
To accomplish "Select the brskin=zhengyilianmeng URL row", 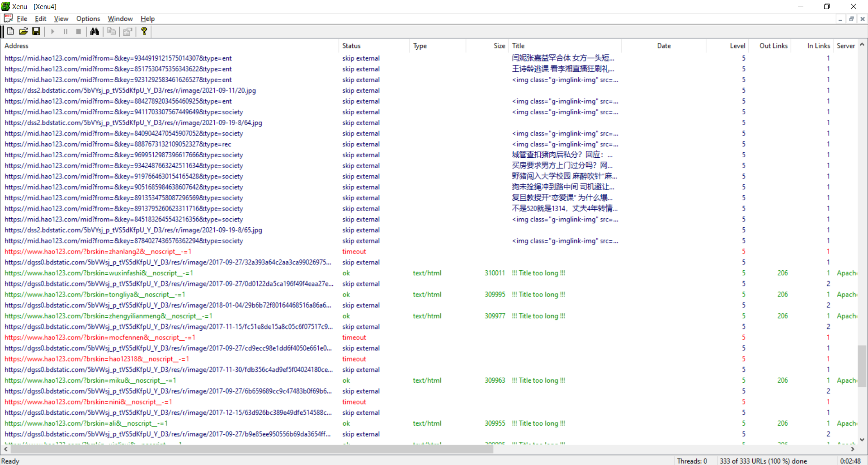I will coord(429,316).
